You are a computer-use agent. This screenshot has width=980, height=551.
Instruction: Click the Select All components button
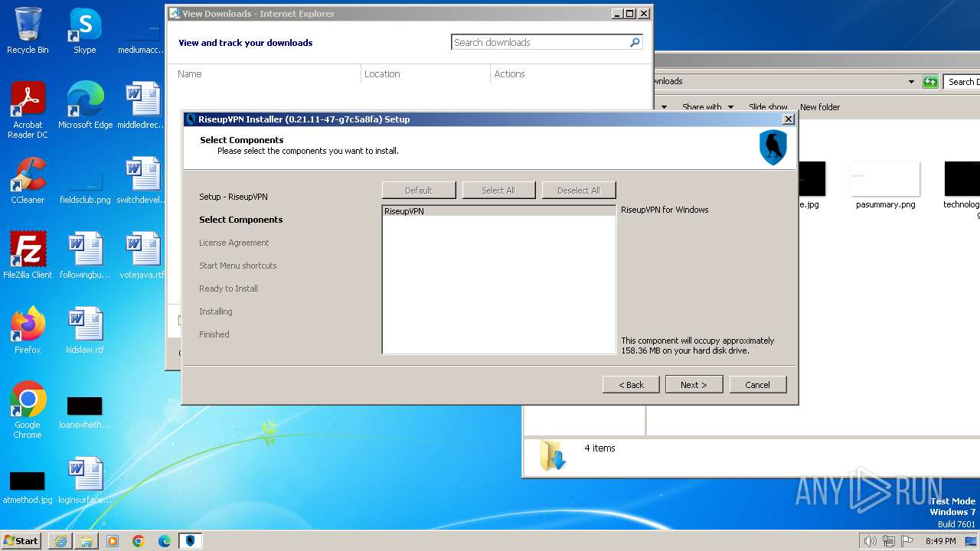click(x=498, y=191)
